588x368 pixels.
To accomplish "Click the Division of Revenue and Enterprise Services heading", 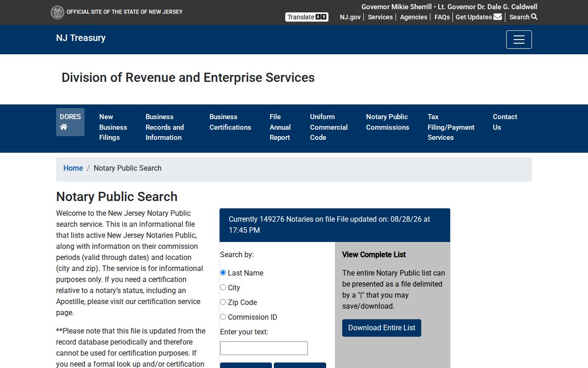I will (x=188, y=78).
